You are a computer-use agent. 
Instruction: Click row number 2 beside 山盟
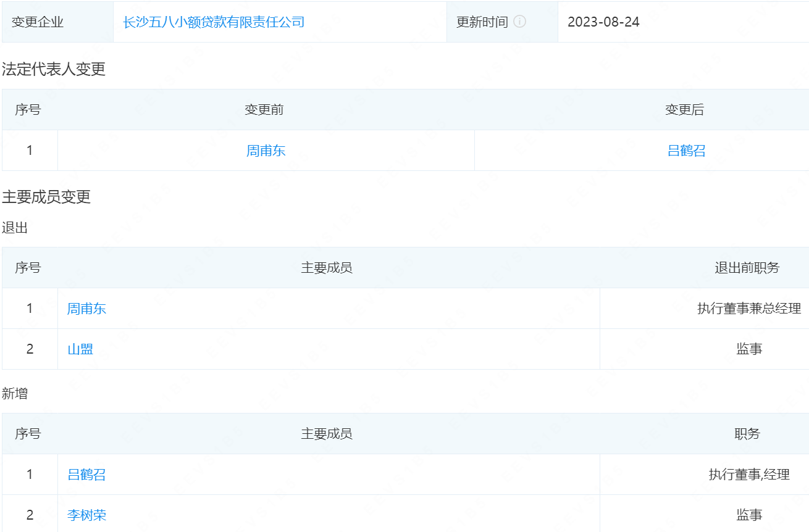click(x=30, y=349)
